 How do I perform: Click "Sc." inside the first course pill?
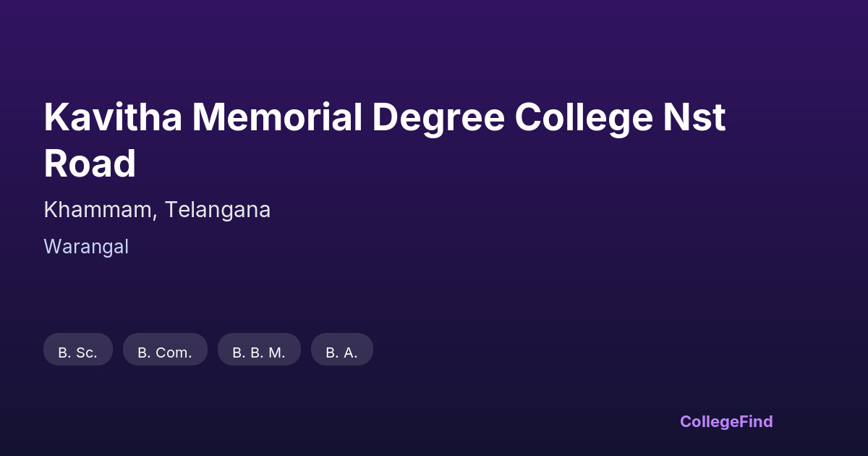click(x=86, y=352)
